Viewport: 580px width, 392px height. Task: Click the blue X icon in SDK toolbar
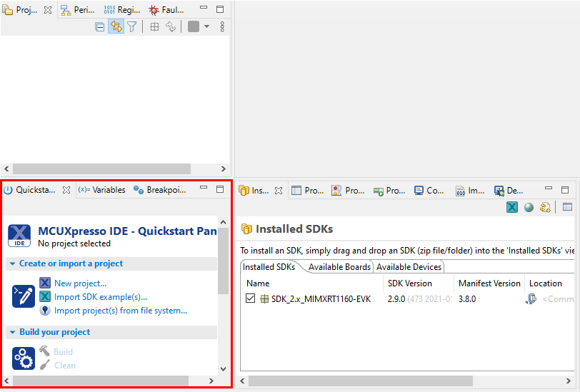click(x=512, y=207)
